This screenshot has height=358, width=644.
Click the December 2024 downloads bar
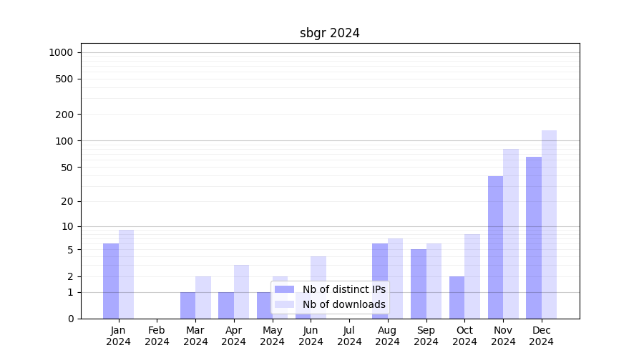click(549, 224)
